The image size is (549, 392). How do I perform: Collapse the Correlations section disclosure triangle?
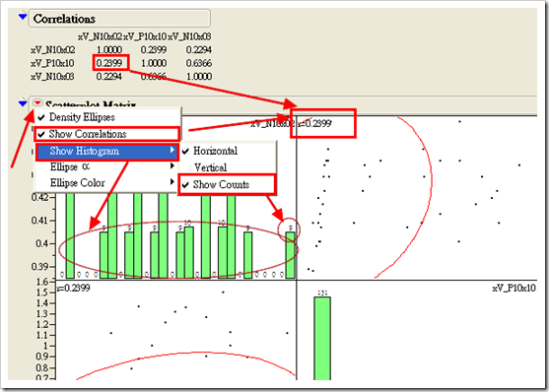23,16
